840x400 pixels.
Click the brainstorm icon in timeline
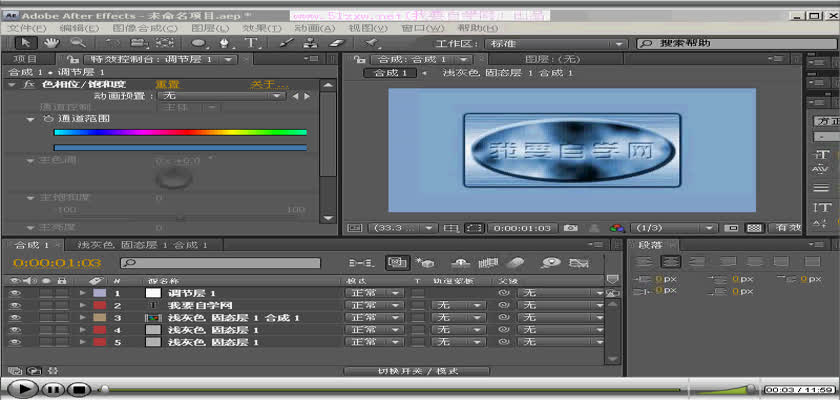click(x=551, y=263)
